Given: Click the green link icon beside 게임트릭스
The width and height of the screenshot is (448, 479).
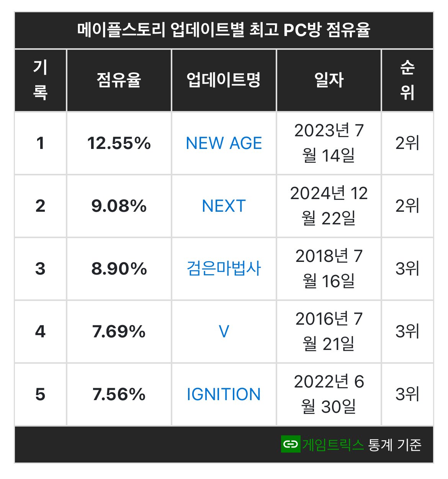Looking at the screenshot, I should (x=291, y=444).
